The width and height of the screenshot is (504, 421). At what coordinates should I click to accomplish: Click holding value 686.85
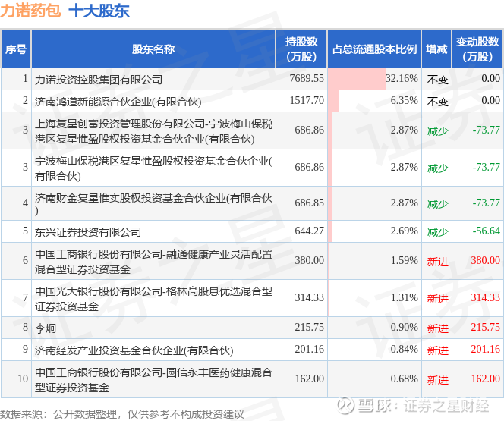tap(309, 203)
